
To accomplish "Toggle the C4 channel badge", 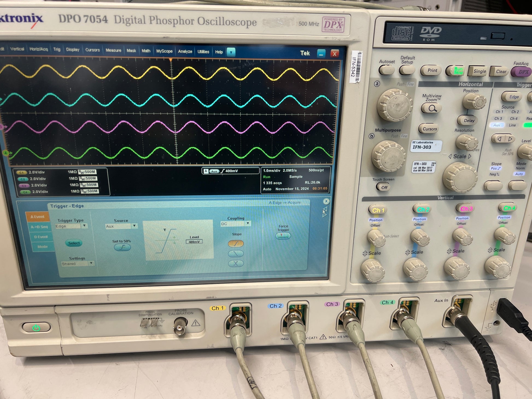I will pos(25,192).
